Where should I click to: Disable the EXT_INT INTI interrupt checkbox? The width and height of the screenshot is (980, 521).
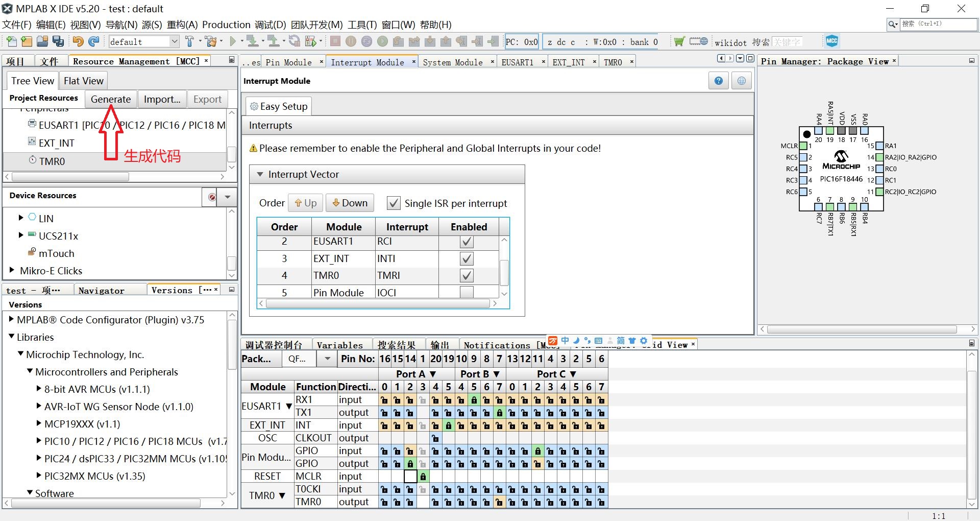coord(467,258)
